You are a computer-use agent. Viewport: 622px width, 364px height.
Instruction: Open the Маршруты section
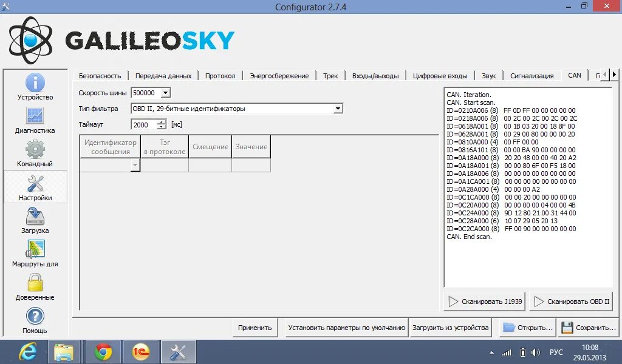click(35, 254)
